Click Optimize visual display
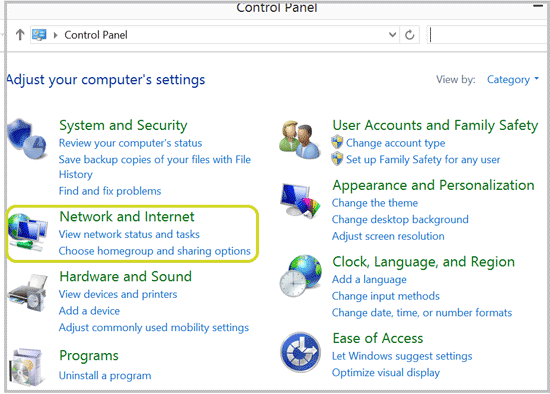 pyautogui.click(x=385, y=373)
